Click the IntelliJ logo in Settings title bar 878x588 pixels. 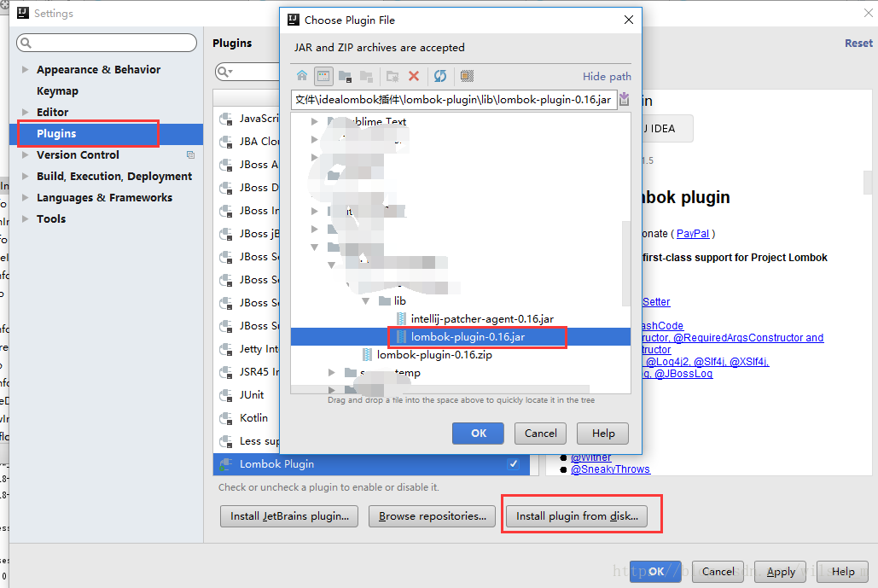22,13
